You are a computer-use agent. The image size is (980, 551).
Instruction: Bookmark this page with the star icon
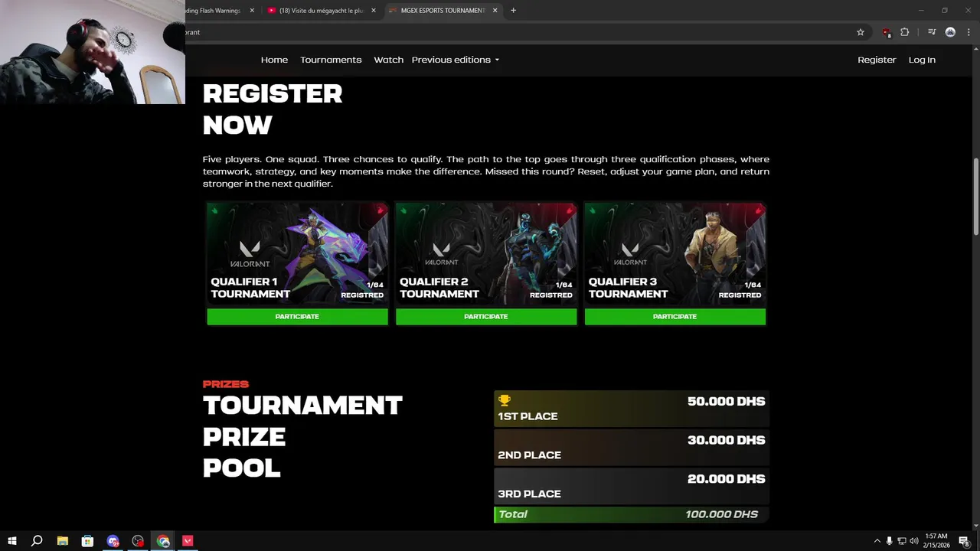(861, 32)
